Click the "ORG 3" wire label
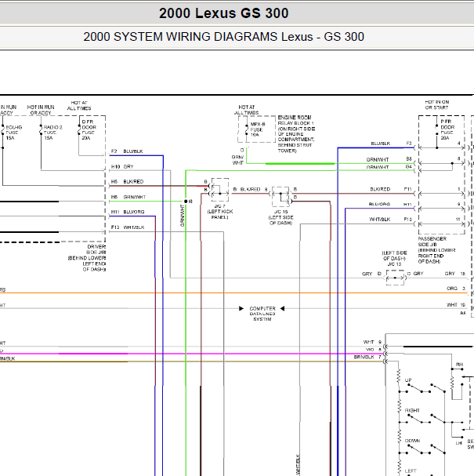This screenshot has height=476, width=474. coord(456,289)
